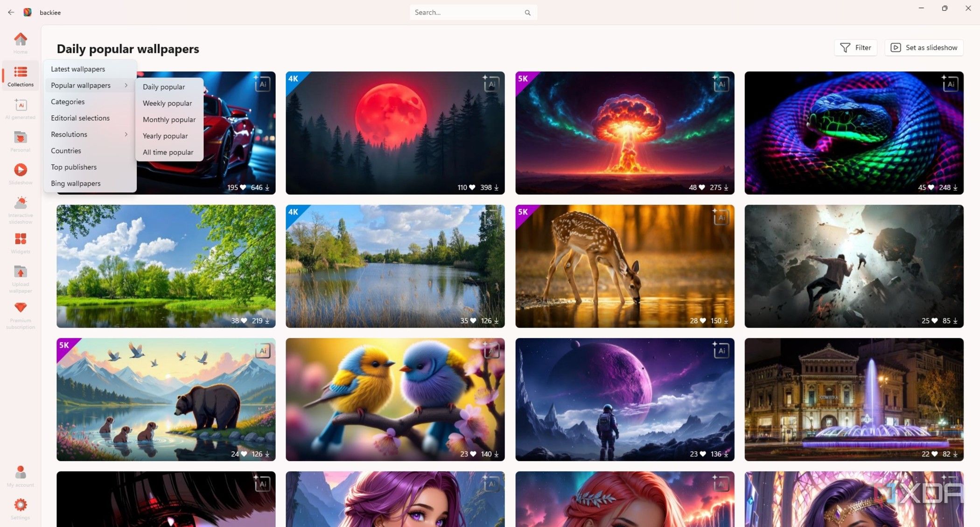Select Monthly popular submenu item
Screen dimensions: 980x527
coord(169,119)
